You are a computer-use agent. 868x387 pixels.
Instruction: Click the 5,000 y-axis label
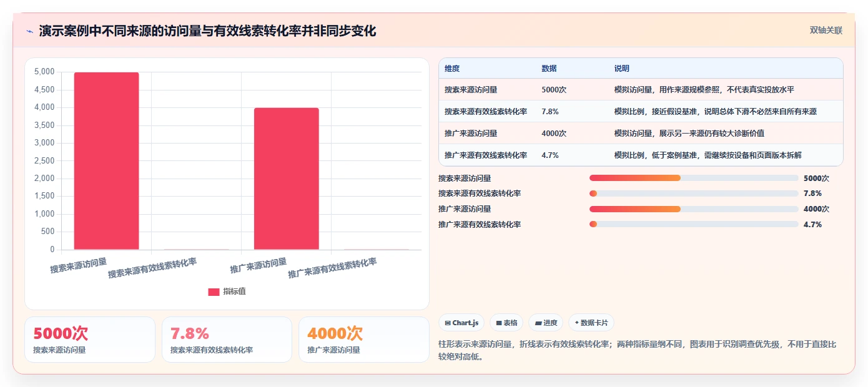pyautogui.click(x=44, y=72)
